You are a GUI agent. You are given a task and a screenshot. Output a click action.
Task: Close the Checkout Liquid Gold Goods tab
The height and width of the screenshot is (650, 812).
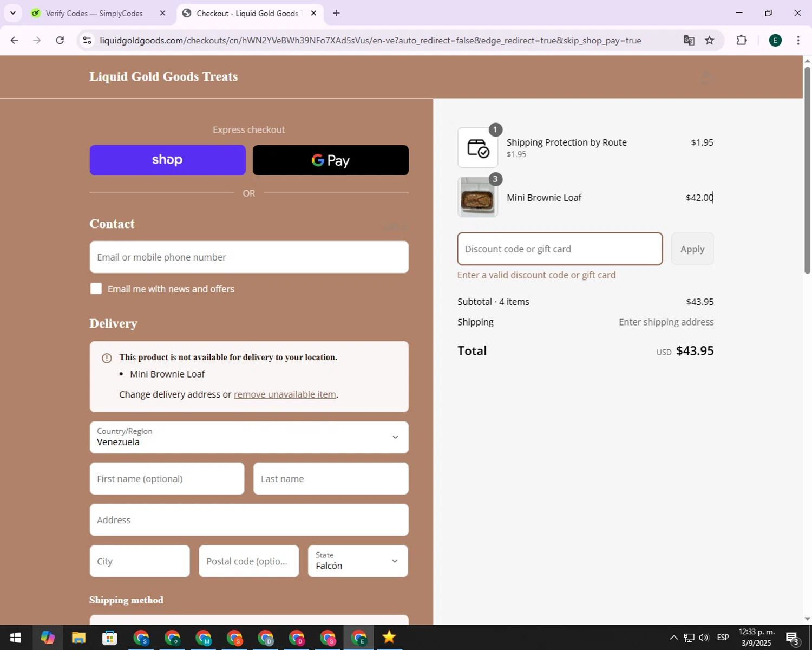[313, 13]
